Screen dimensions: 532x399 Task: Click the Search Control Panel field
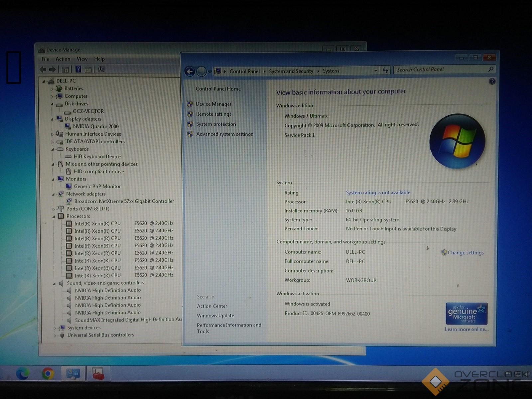(x=441, y=69)
